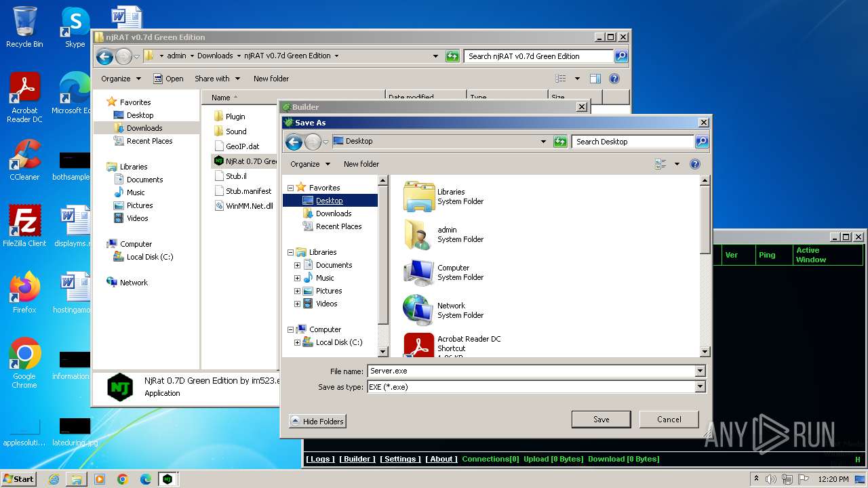The width and height of the screenshot is (868, 488).
Task: Open CCleaner desktop shortcut
Action: (x=24, y=160)
